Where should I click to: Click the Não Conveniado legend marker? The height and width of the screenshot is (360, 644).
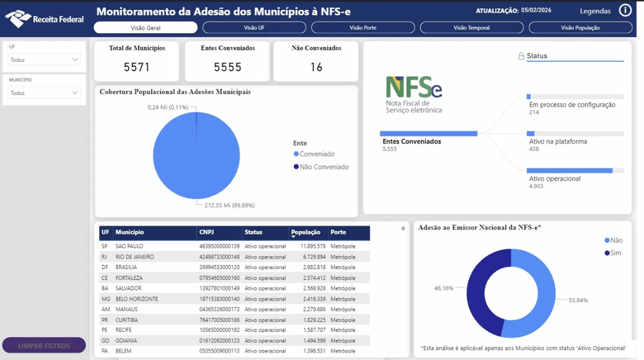(296, 167)
